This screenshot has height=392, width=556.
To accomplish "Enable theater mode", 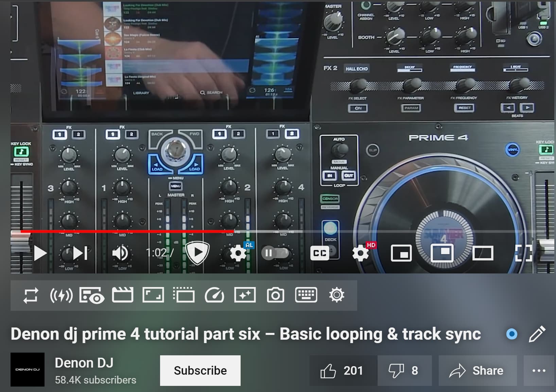I will coord(483,253).
